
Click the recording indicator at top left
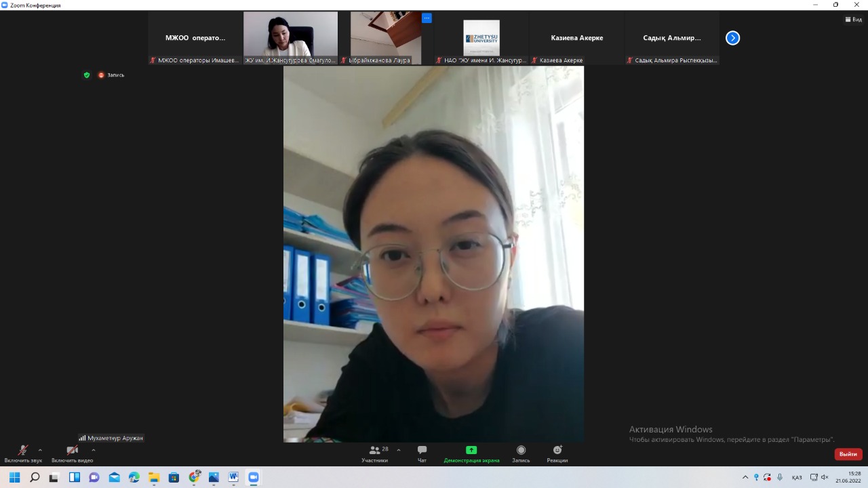tap(111, 75)
